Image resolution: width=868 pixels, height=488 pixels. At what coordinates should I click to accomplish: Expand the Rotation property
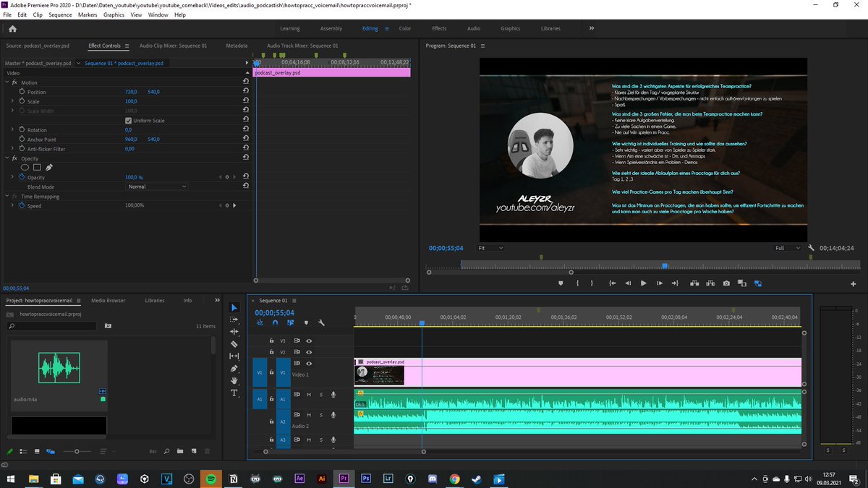[12, 129]
